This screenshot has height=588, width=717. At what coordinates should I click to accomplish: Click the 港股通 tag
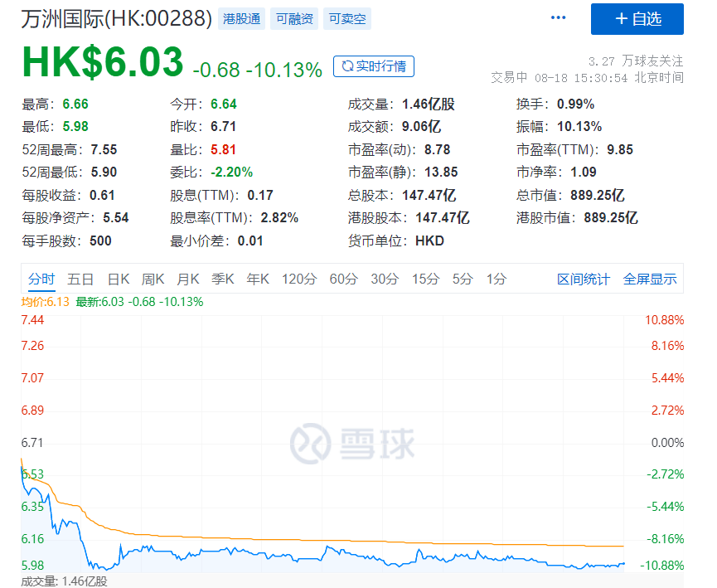(242, 19)
